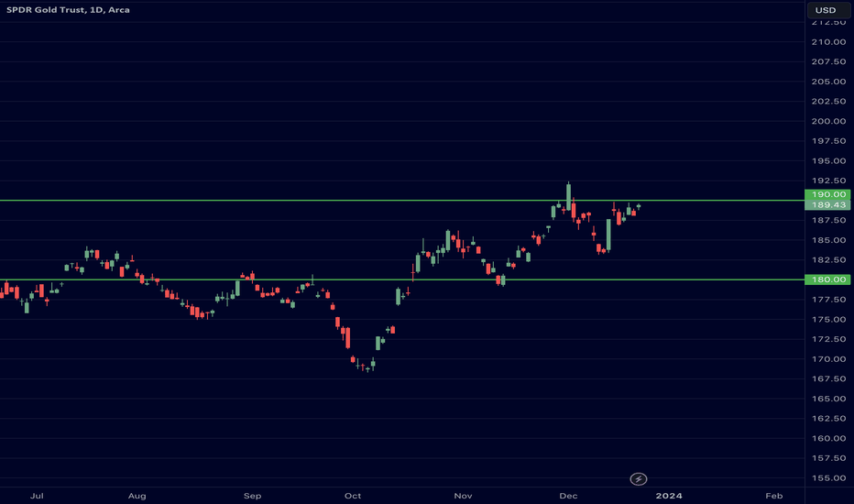Click the 157.50 price axis label

pyautogui.click(x=828, y=458)
